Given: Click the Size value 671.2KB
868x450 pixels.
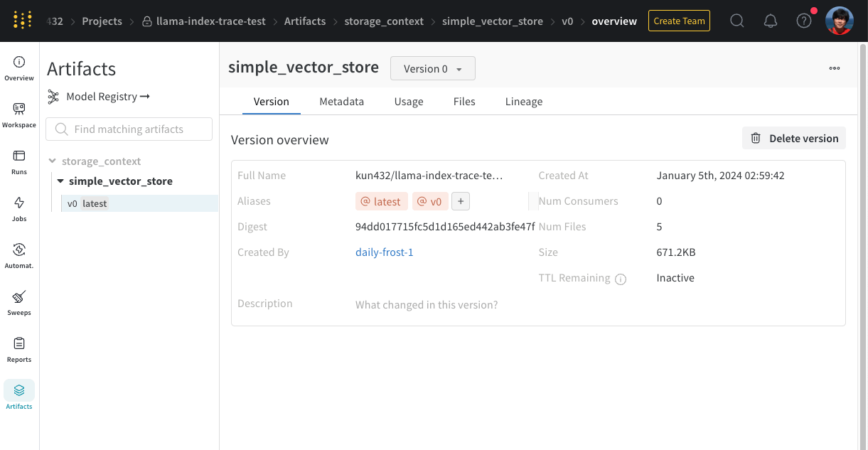Looking at the screenshot, I should coord(676,252).
